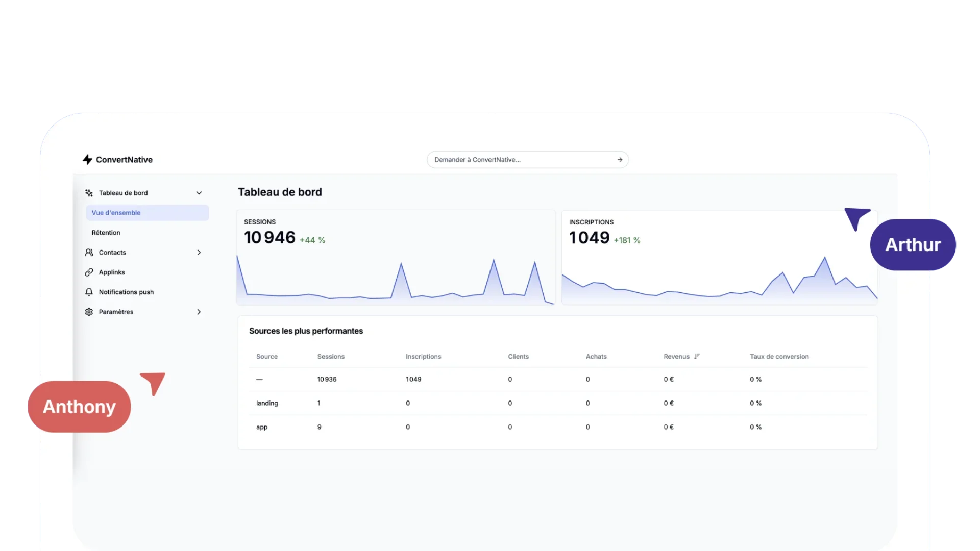Click the ConvertNative lightning logo
Viewport: 980px width, 551px height.
pyautogui.click(x=87, y=159)
